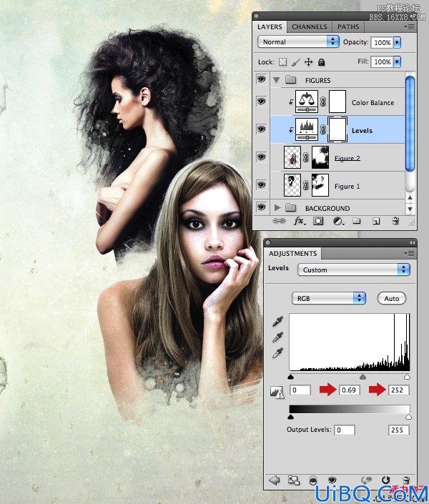Select the Figure 1 layer mask

coord(320,185)
